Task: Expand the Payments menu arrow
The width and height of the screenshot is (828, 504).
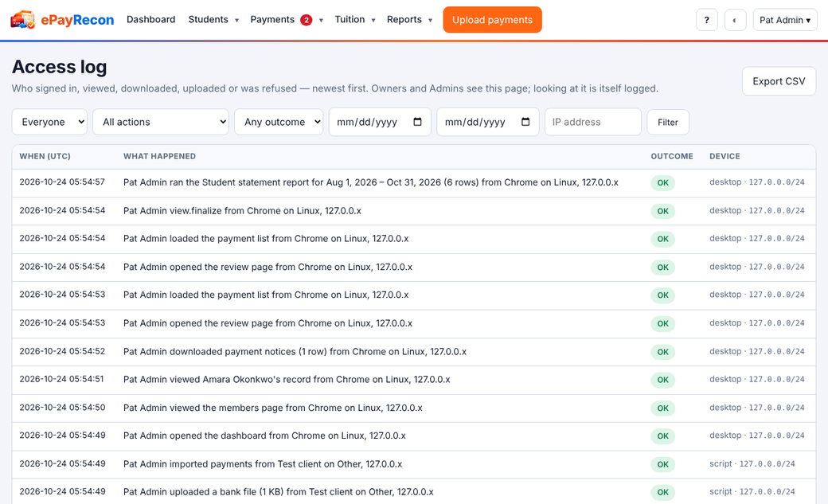Action: point(321,21)
